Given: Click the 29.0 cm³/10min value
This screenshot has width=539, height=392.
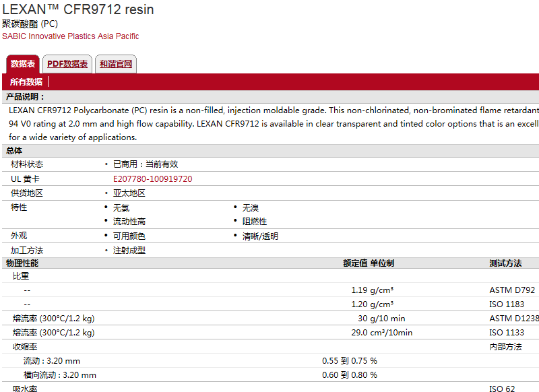Looking at the screenshot, I should pyautogui.click(x=382, y=333).
